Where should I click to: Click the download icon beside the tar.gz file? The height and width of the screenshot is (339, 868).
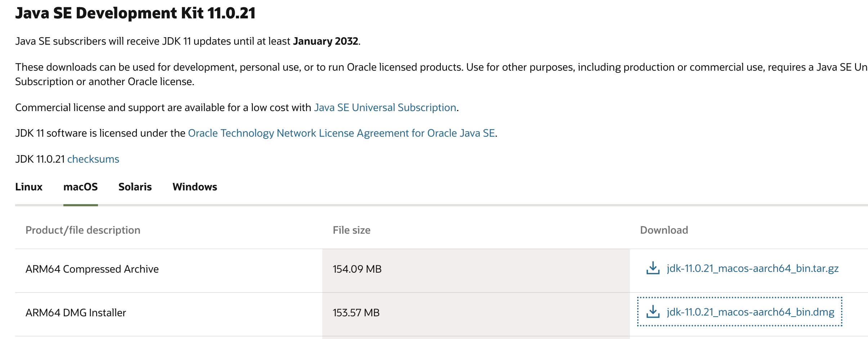(653, 268)
